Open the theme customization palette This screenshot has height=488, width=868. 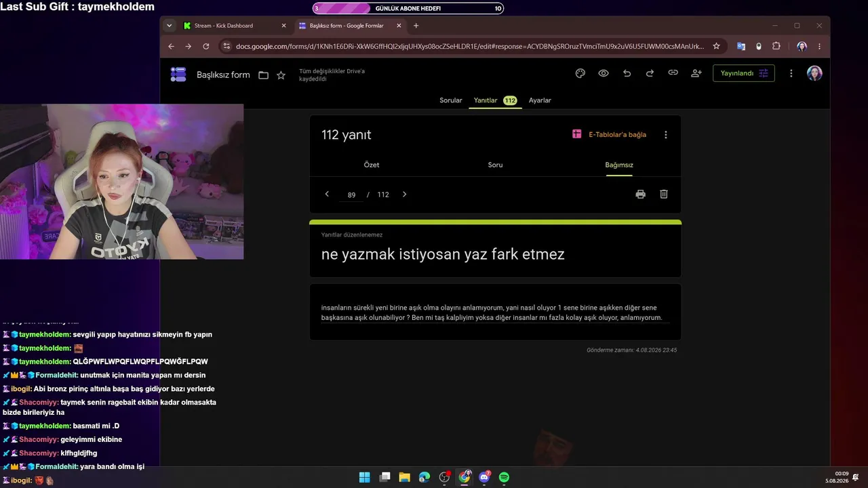[580, 73]
